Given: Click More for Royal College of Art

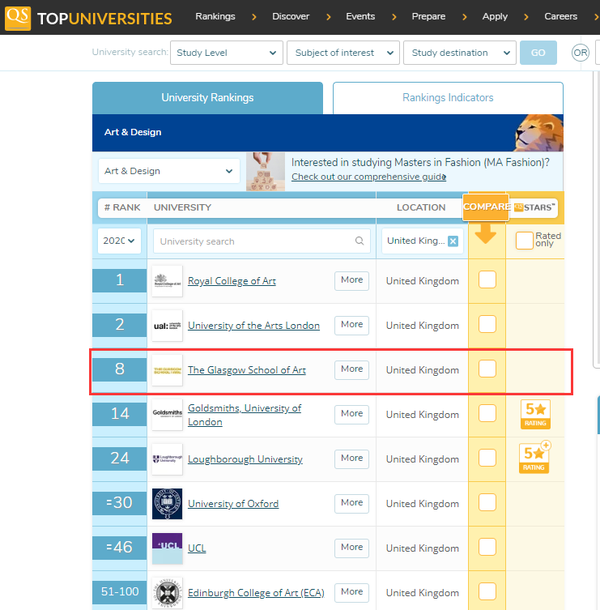Looking at the screenshot, I should (x=352, y=280).
